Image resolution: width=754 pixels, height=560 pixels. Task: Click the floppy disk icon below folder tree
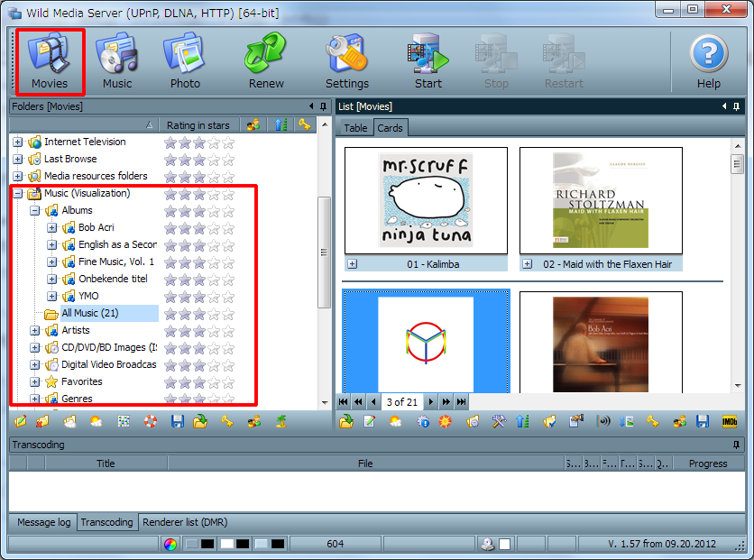click(178, 421)
